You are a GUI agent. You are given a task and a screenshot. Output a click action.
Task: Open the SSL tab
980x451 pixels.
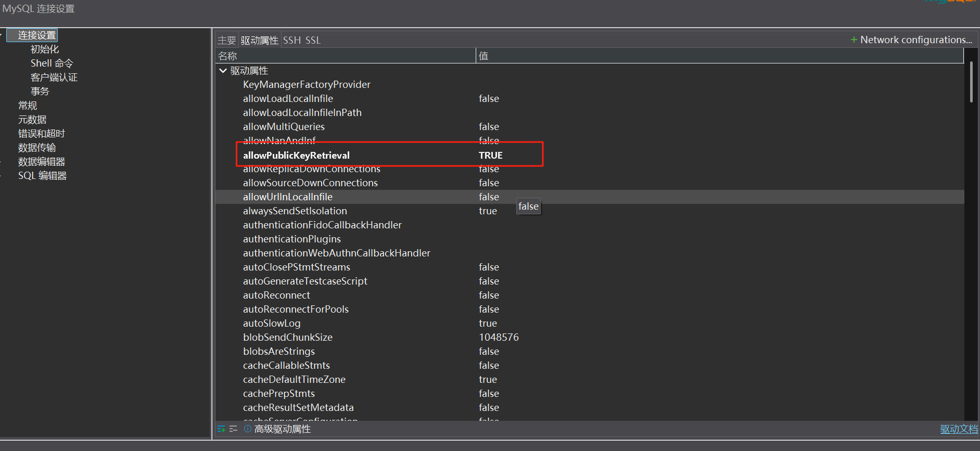313,41
